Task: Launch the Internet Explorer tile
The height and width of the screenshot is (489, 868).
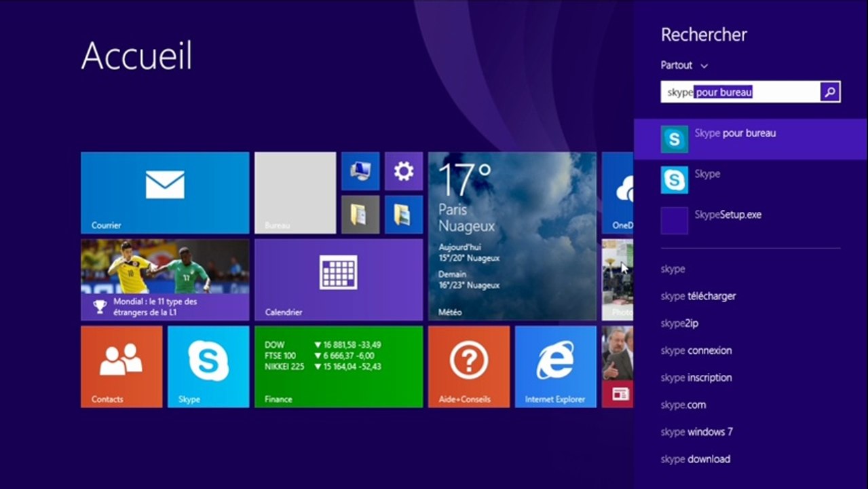Action: [556, 367]
